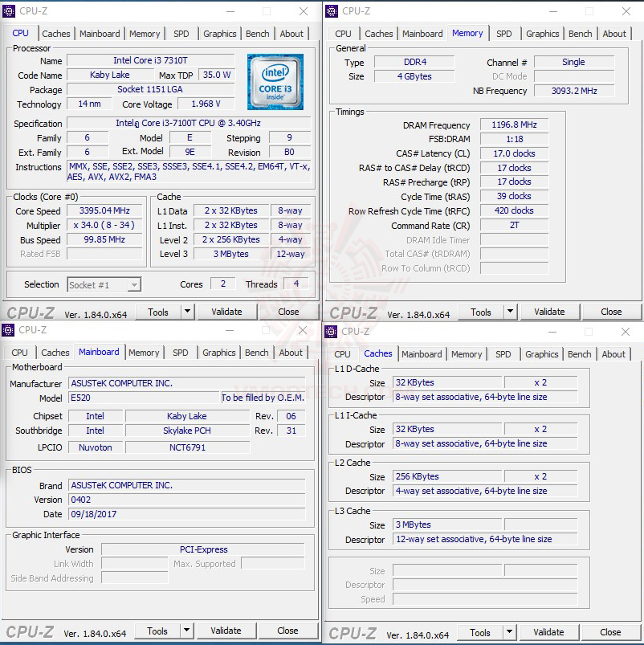Click the Command Rate value 2T

[514, 225]
